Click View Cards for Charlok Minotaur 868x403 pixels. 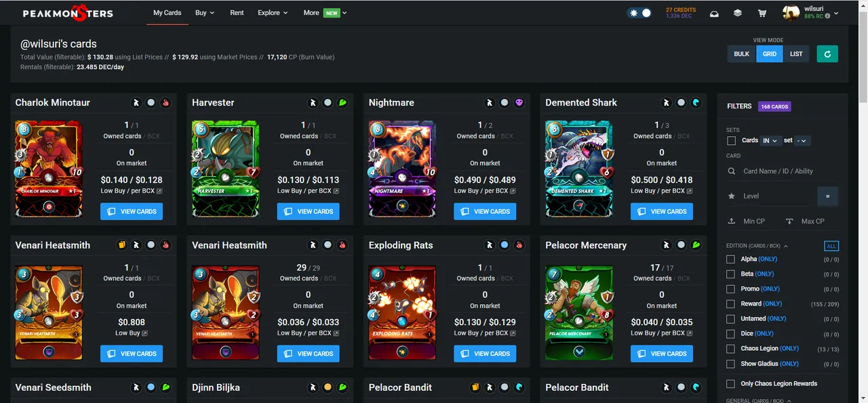(132, 211)
